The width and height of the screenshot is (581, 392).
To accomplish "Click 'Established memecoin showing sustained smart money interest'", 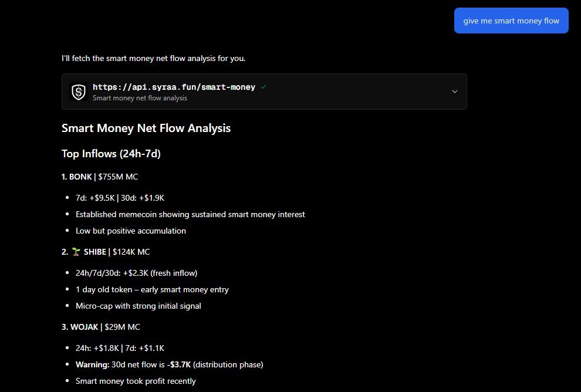I will tap(190, 215).
